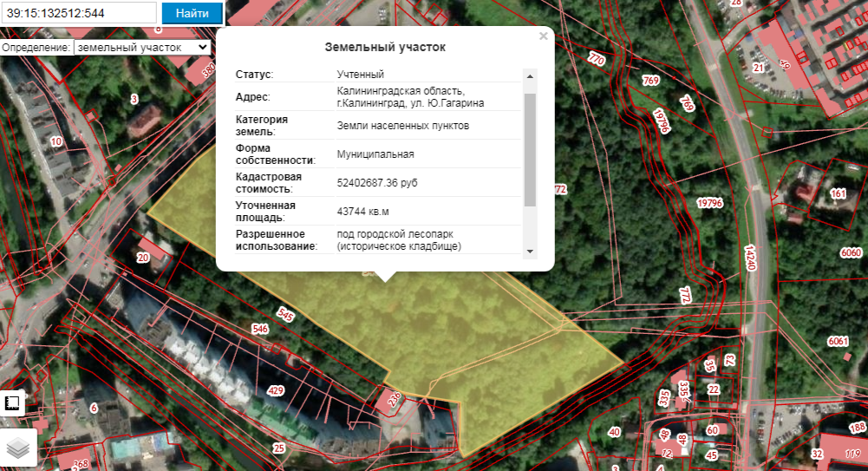The width and height of the screenshot is (868, 471).
Task: Open the map layers switcher
Action: pos(18,447)
